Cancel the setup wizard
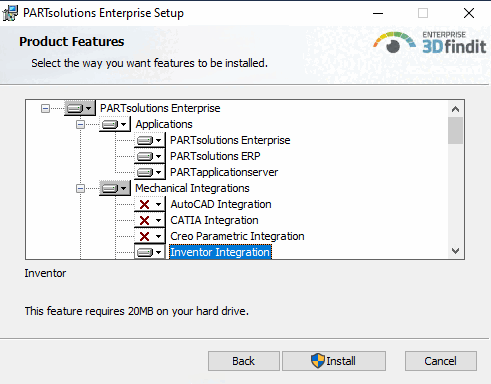 (x=441, y=361)
